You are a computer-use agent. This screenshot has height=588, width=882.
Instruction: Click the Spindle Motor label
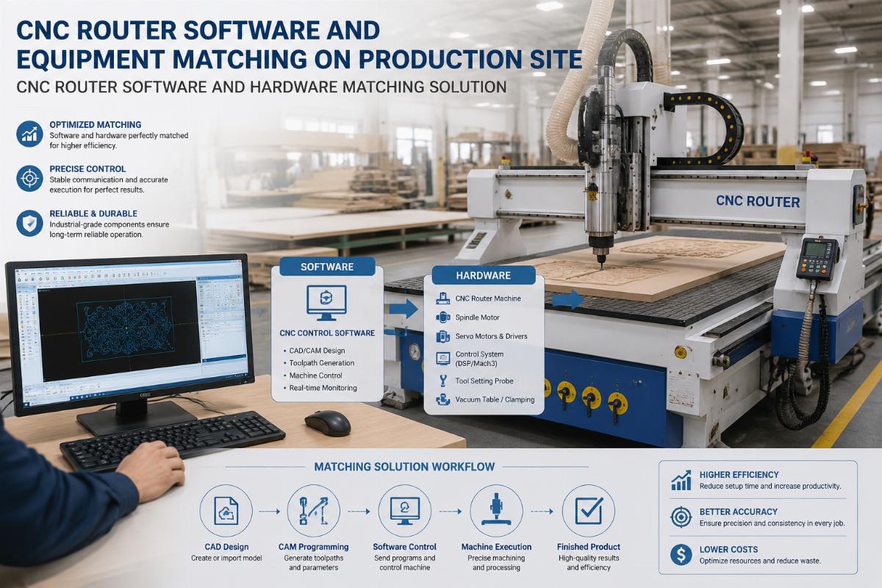point(477,318)
